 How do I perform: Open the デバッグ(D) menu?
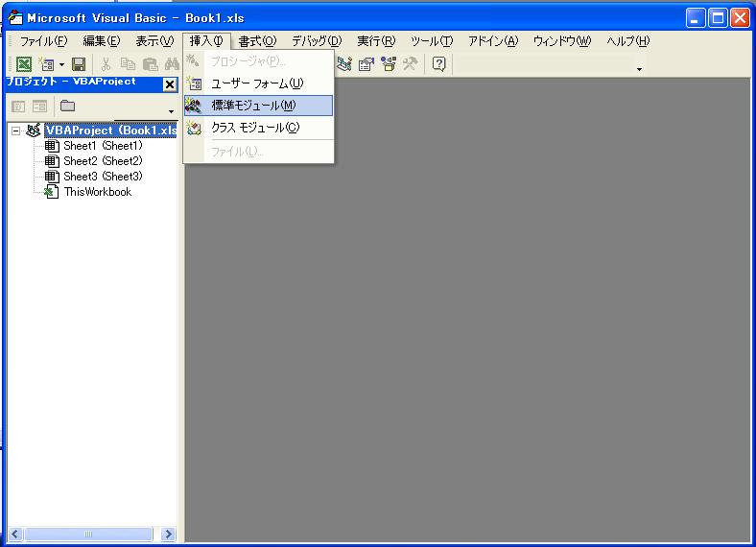[x=317, y=41]
